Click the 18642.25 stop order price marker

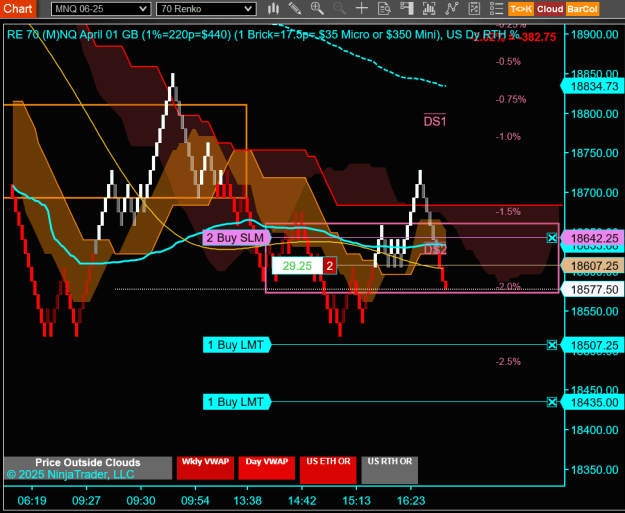(x=593, y=238)
